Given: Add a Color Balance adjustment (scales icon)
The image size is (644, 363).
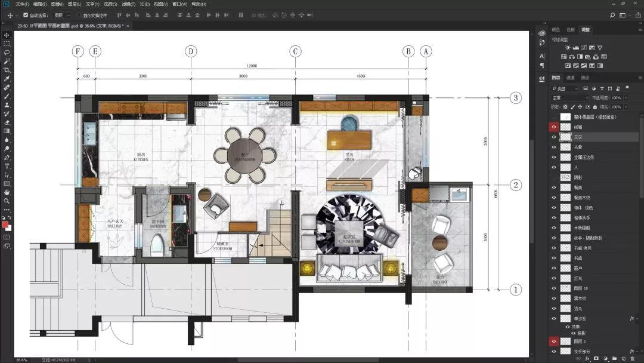Looking at the screenshot, I should (572, 57).
